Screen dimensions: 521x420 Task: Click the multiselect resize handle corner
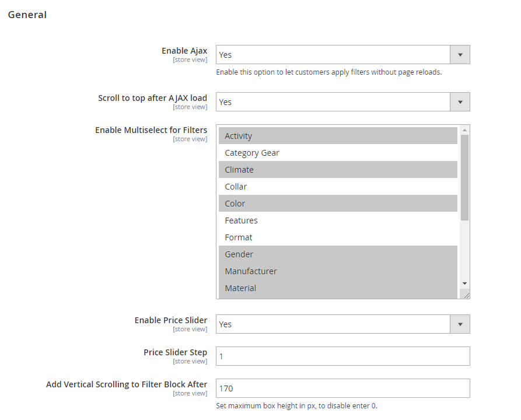(x=467, y=296)
